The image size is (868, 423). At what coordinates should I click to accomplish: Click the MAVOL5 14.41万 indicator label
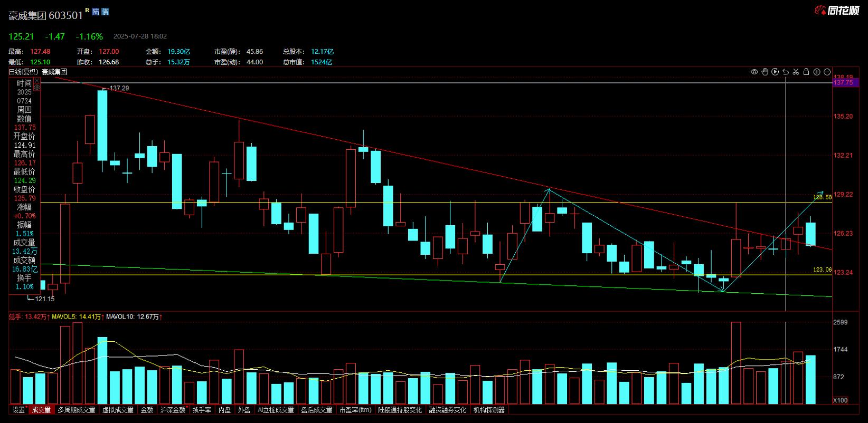click(77, 317)
